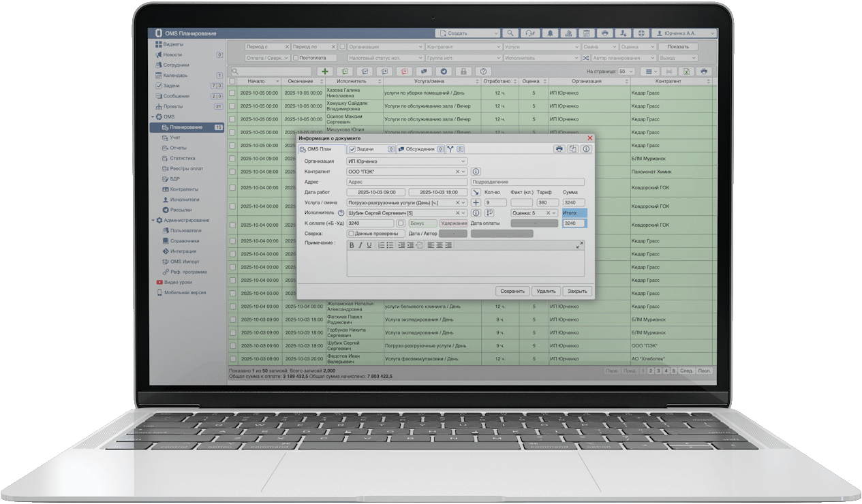The height and width of the screenshot is (504, 862).
Task: Click the Бонус input field
Action: pyautogui.click(x=422, y=223)
